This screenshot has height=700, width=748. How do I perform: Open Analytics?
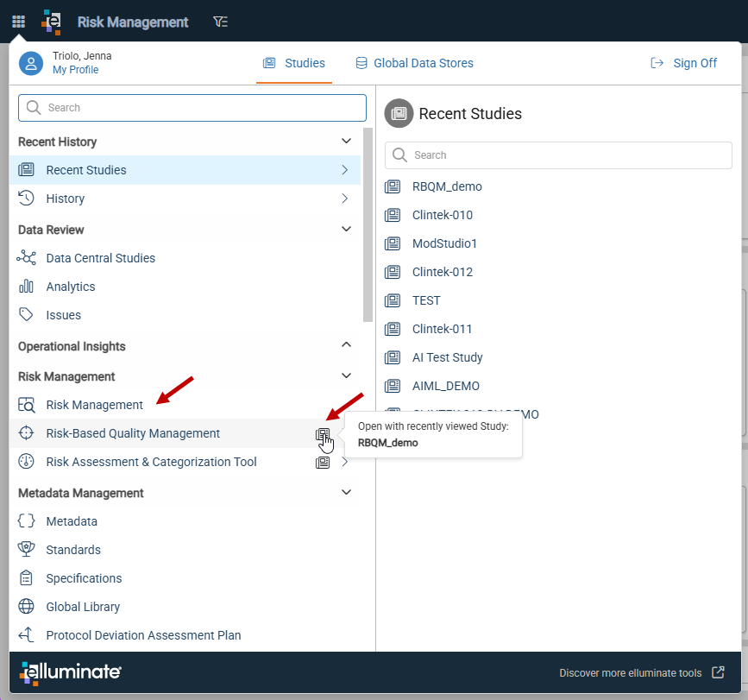click(x=71, y=287)
